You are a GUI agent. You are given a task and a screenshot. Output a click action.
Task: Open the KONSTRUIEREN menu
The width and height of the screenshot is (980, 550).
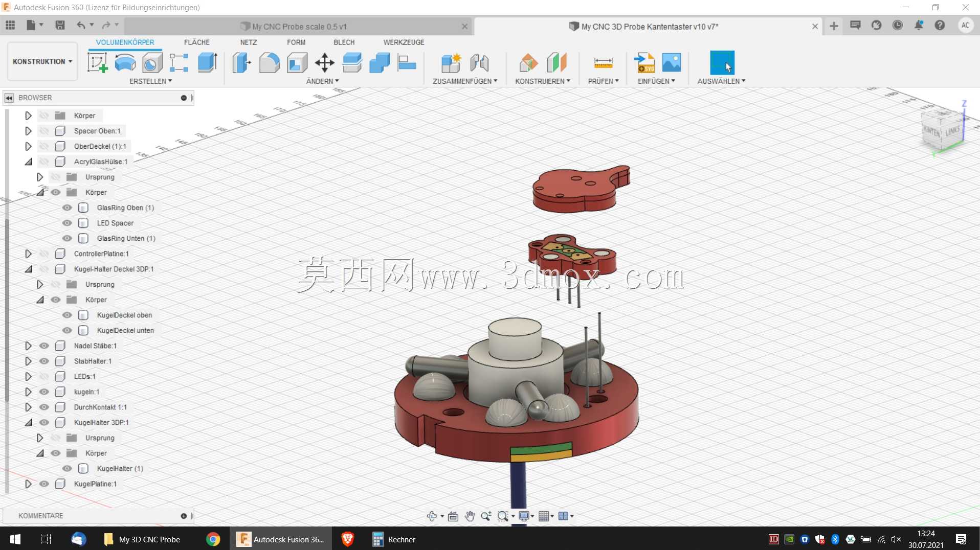click(x=542, y=81)
